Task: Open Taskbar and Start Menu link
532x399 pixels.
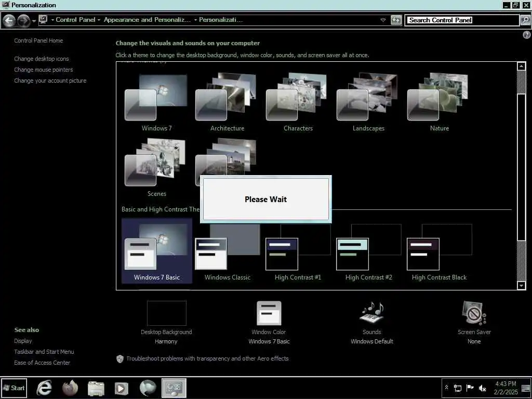Action: click(x=44, y=352)
